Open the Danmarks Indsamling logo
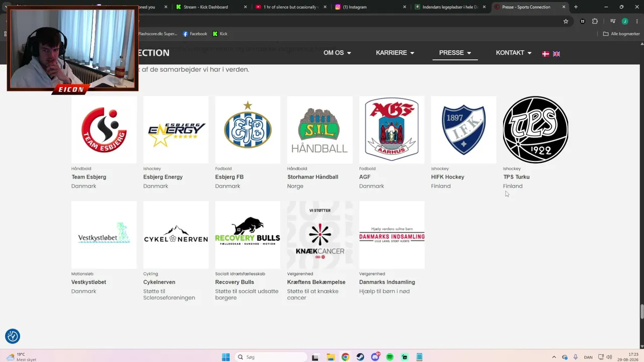This screenshot has height=362, width=644. click(392, 235)
